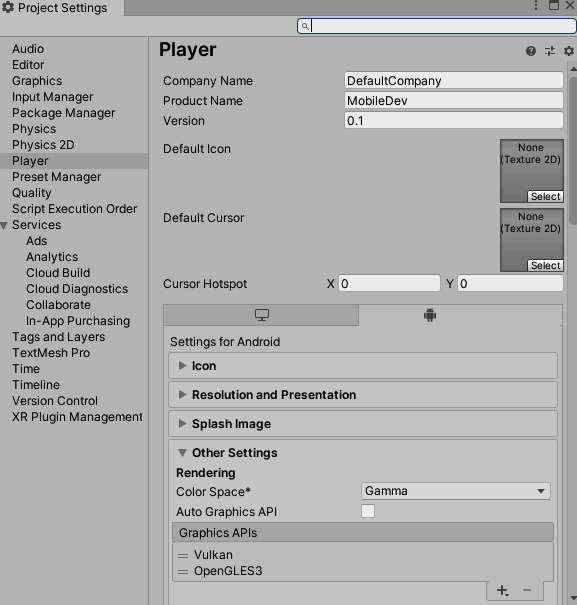Switch to desktop standalone platform tab
The width and height of the screenshot is (577, 605).
[x=262, y=315]
